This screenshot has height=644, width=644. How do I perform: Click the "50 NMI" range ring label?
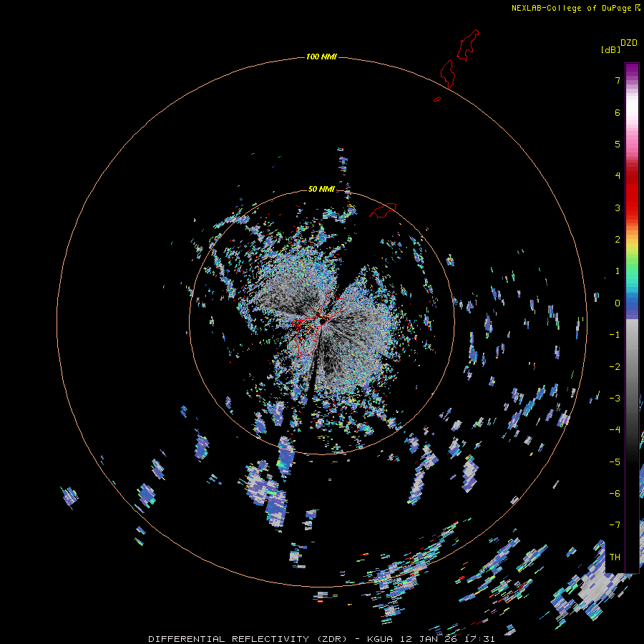[x=321, y=189]
